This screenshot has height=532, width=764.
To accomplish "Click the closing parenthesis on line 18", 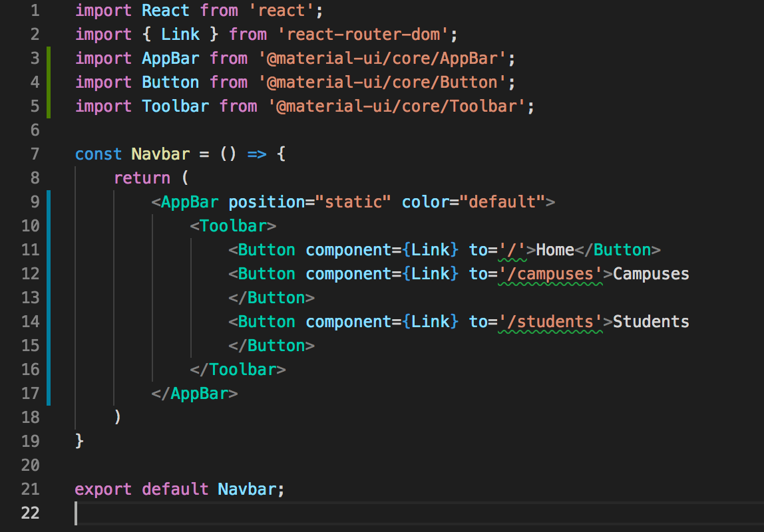I will point(117,417).
